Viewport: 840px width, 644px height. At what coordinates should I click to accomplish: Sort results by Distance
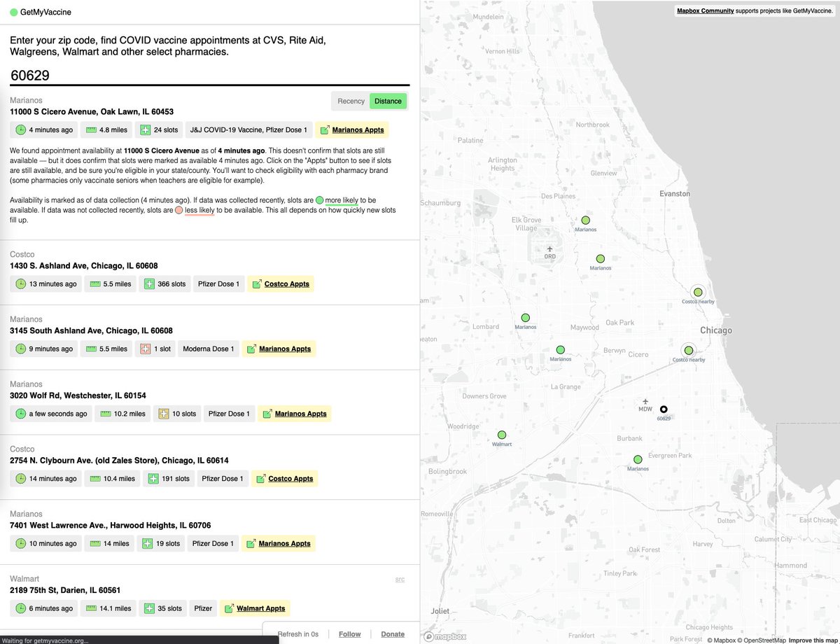pyautogui.click(x=388, y=101)
